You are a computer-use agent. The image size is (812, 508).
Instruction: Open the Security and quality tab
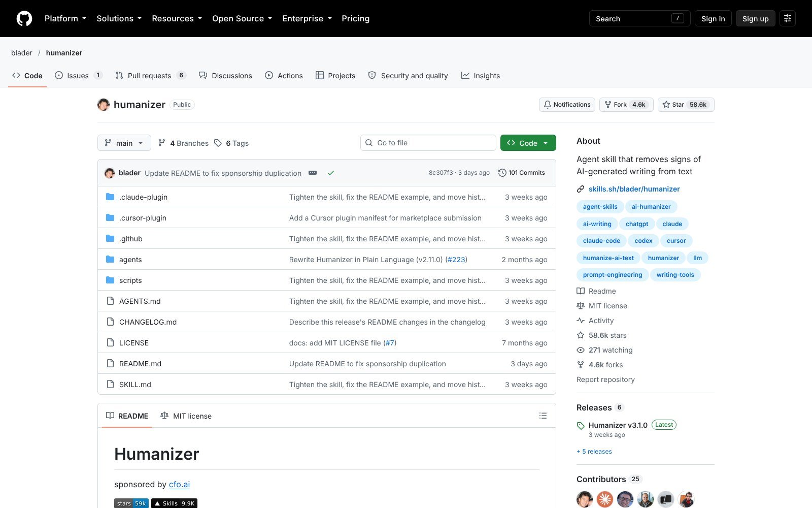[408, 75]
